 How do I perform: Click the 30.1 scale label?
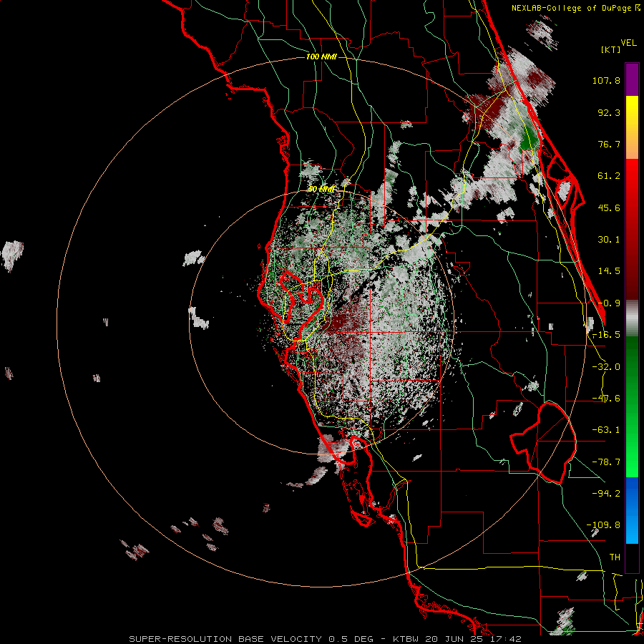tap(609, 240)
